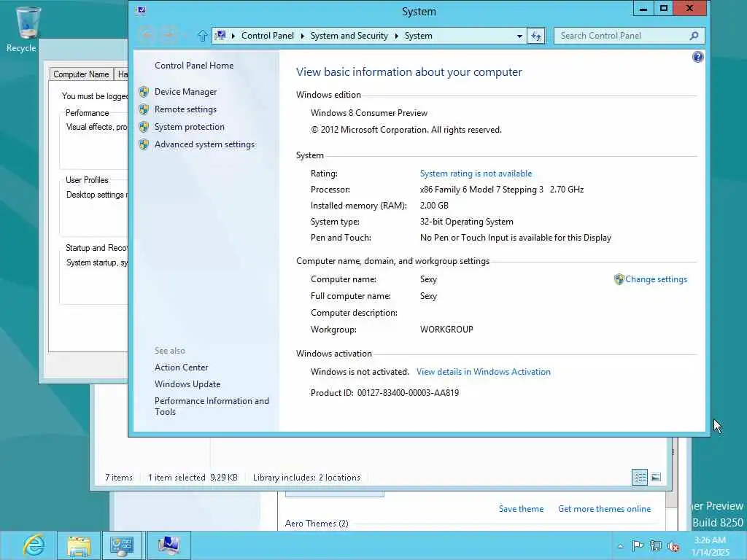Click shield icon next to Change settings

pos(619,279)
